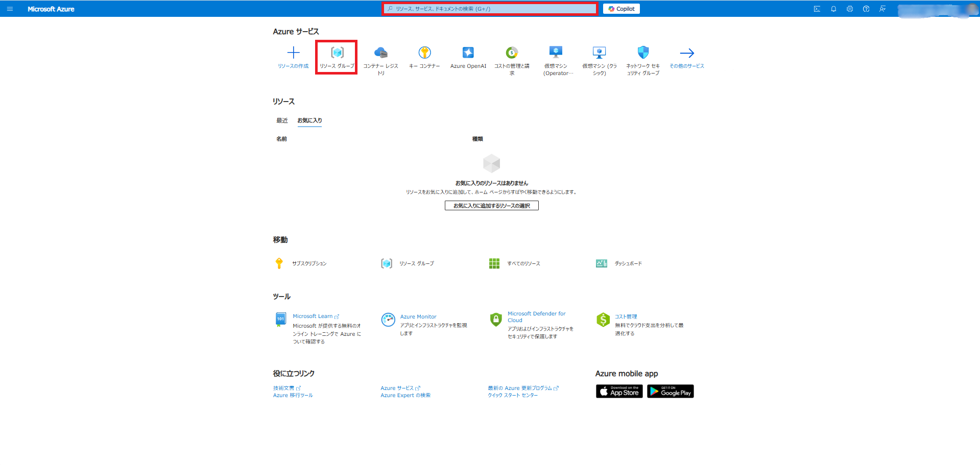Open 仮想マシン (Operator) service
This screenshot has height=465, width=980.
click(x=556, y=60)
